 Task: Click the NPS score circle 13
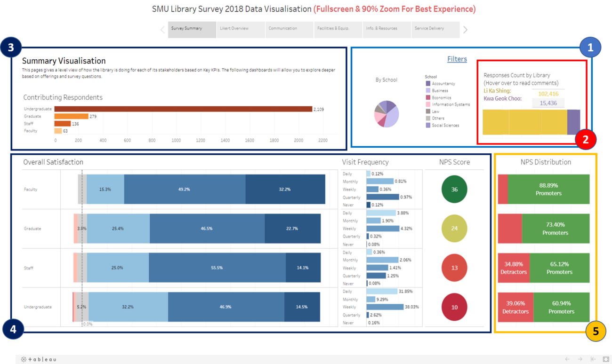pyautogui.click(x=454, y=268)
